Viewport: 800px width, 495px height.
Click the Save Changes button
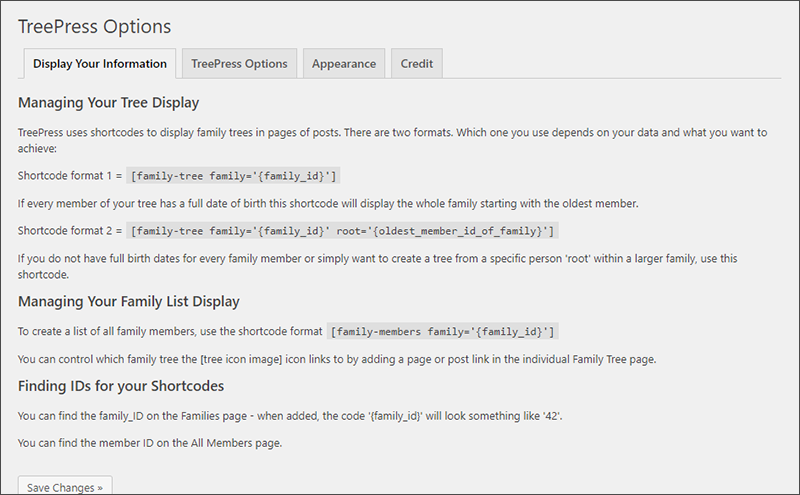pos(65,487)
